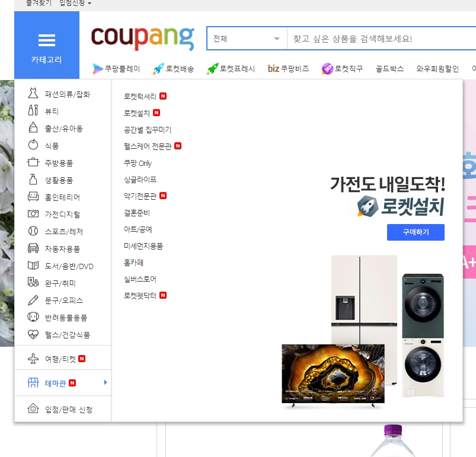Image resolution: width=476 pixels, height=457 pixels.
Task: Click the product search input field
Action: (381, 39)
